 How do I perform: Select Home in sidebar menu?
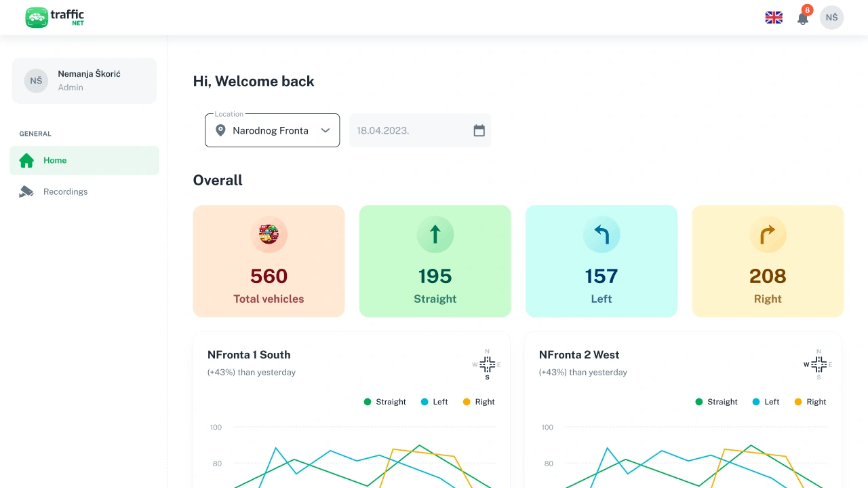click(x=84, y=161)
